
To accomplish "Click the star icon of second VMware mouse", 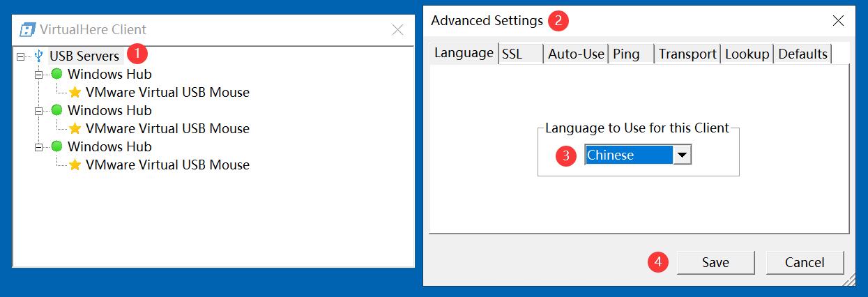I will click(75, 128).
